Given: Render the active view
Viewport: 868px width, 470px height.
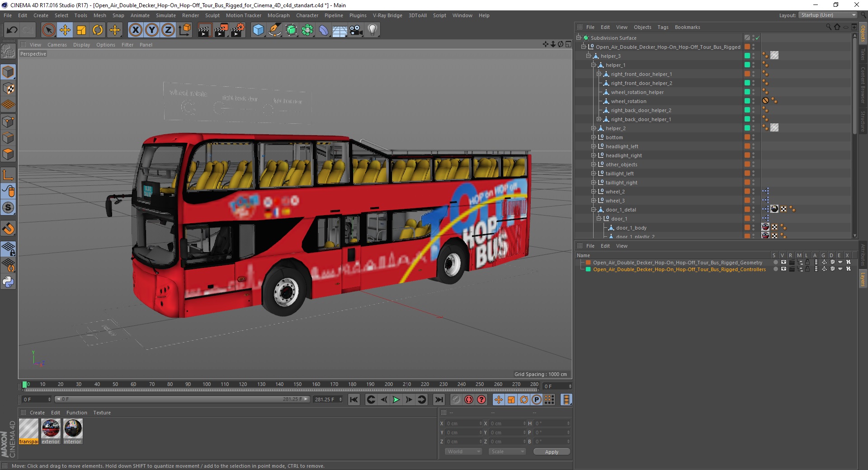Looking at the screenshot, I should coord(204,30).
